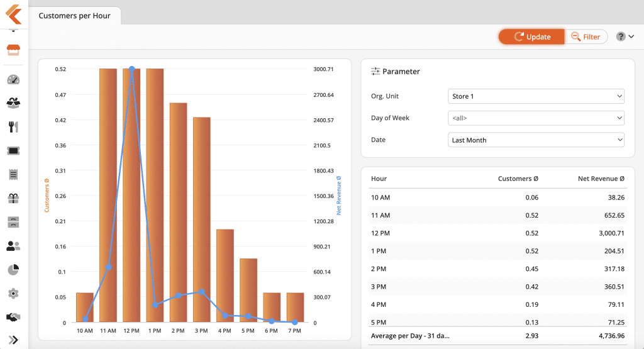Click the 7 PM bar in chart
Viewport: 644px width, 349px height.
click(296, 307)
